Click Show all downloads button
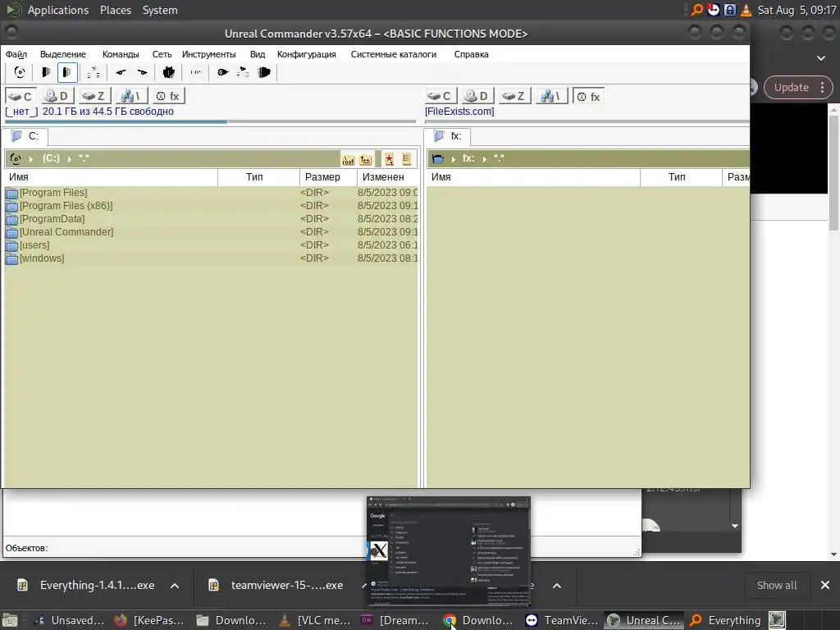Image resolution: width=840 pixels, height=630 pixels. click(x=776, y=586)
